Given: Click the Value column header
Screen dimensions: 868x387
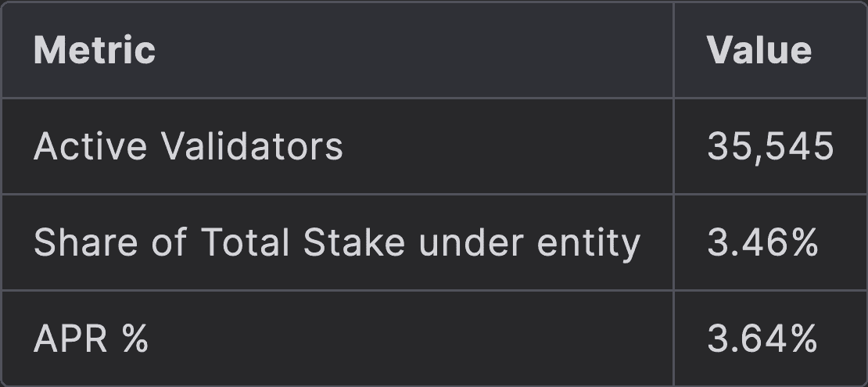Looking at the screenshot, I should coord(759,51).
